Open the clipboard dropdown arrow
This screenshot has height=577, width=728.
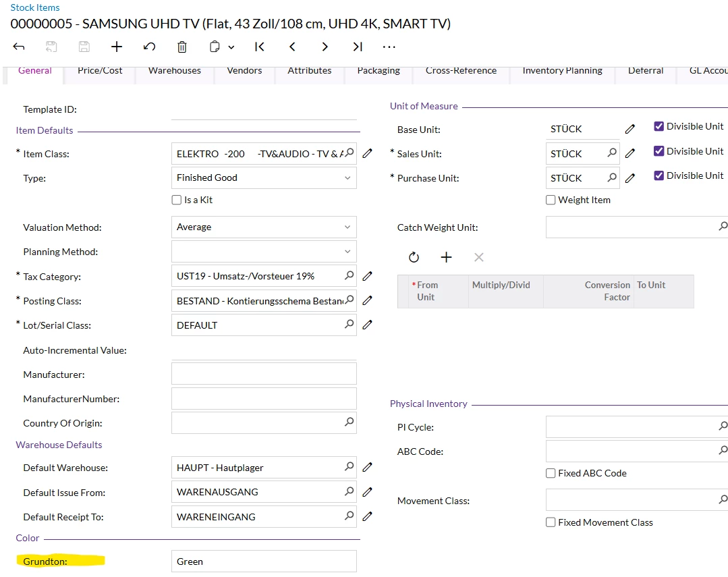click(x=231, y=47)
